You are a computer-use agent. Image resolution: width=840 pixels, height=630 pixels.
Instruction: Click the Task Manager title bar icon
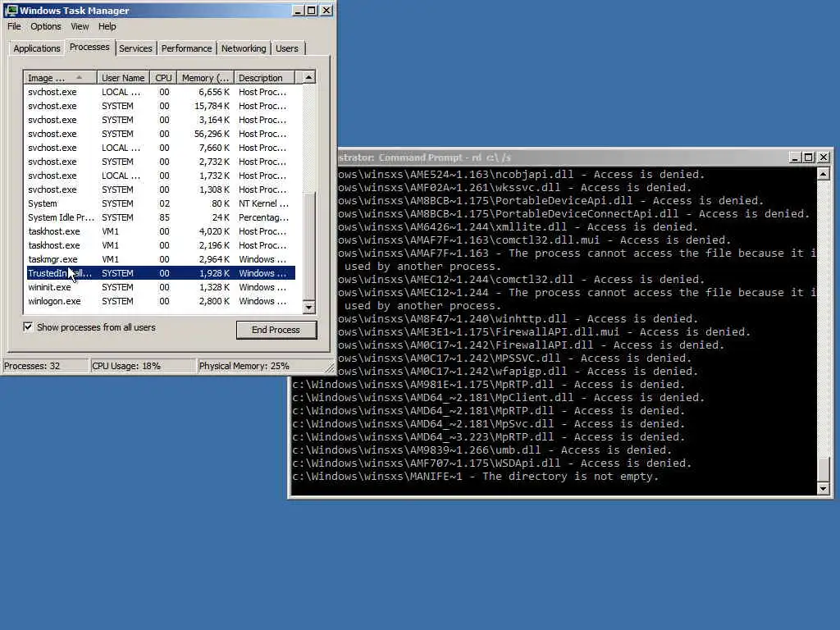click(11, 10)
